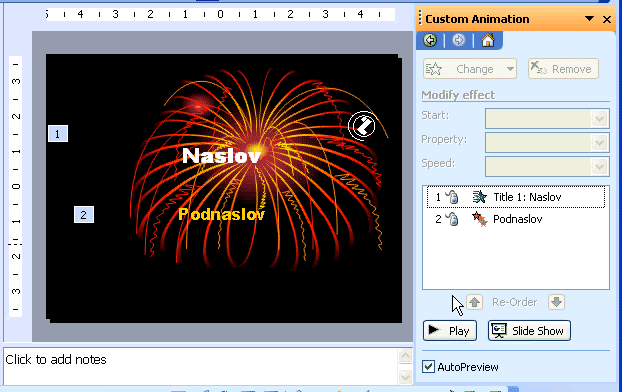Open the task pane Home icon

pos(488,40)
